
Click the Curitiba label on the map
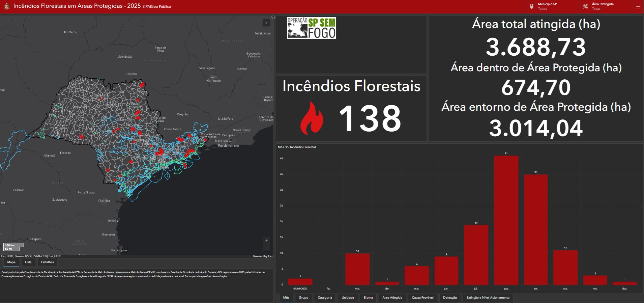[104, 201]
